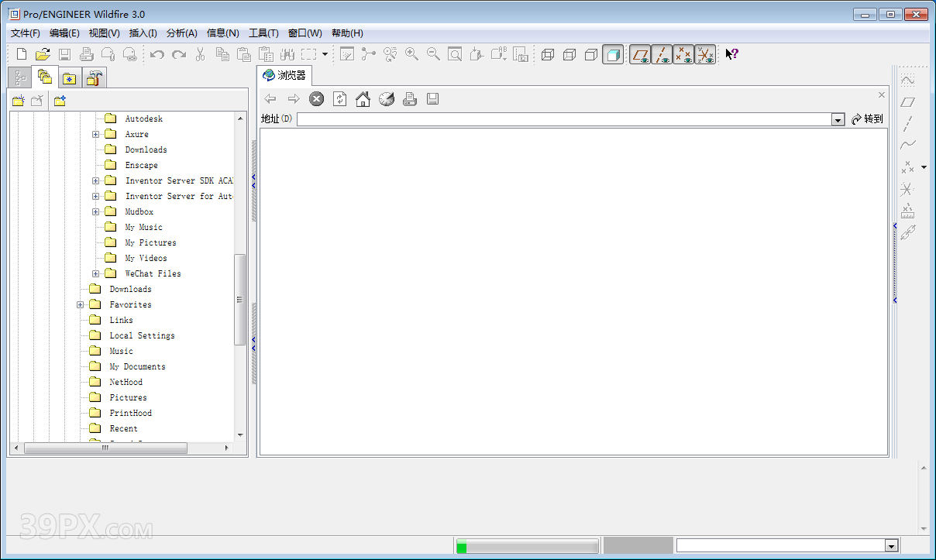Go back using the browser left arrow
The height and width of the screenshot is (560, 936).
270,98
